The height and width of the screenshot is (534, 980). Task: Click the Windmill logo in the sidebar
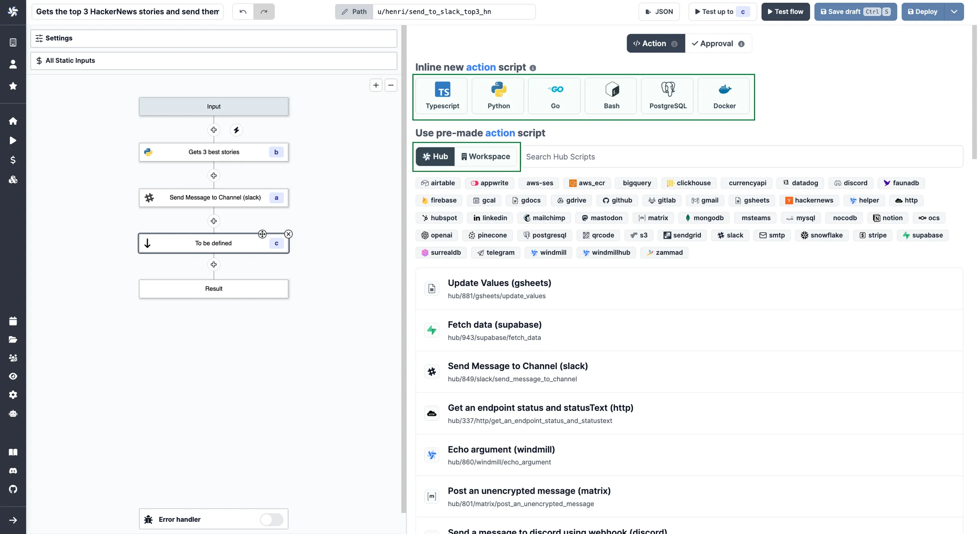[x=13, y=11]
